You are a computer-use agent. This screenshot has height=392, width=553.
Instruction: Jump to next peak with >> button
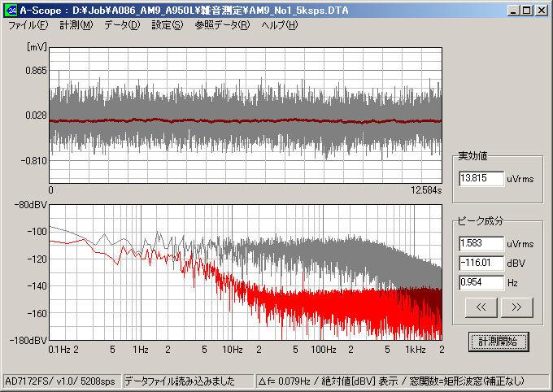coord(516,307)
